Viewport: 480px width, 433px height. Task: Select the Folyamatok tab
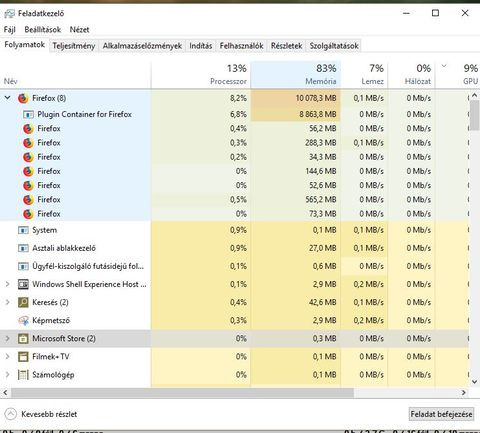pos(24,45)
